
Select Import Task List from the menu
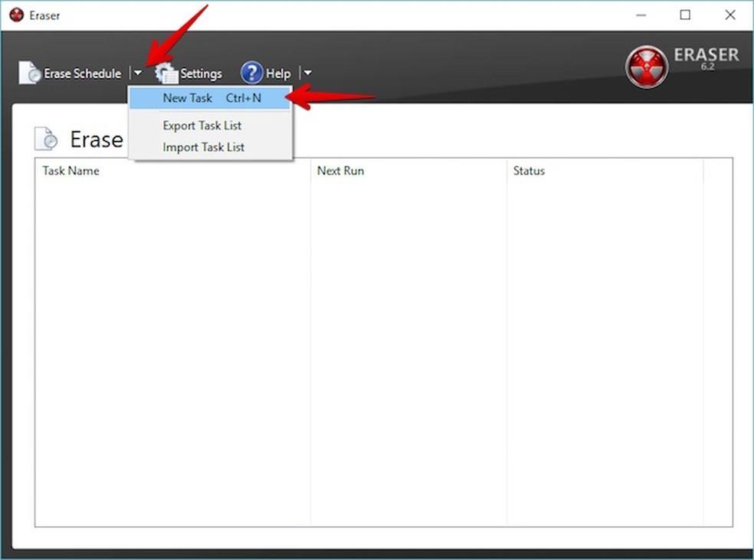203,147
